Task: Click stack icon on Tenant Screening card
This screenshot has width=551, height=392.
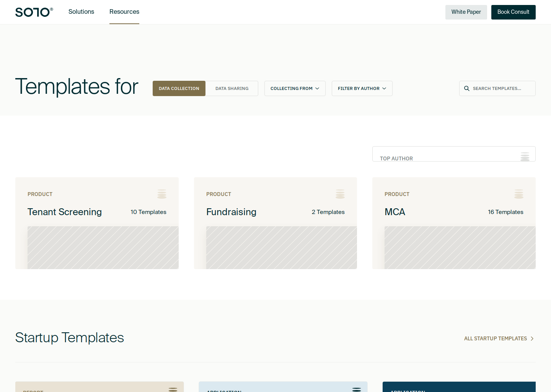Action: point(162,194)
